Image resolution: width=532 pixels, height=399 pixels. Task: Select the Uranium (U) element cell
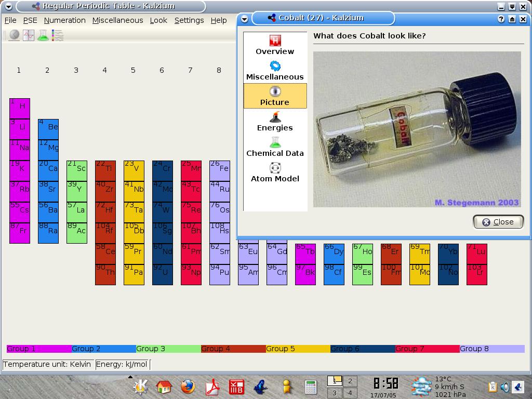163,275
